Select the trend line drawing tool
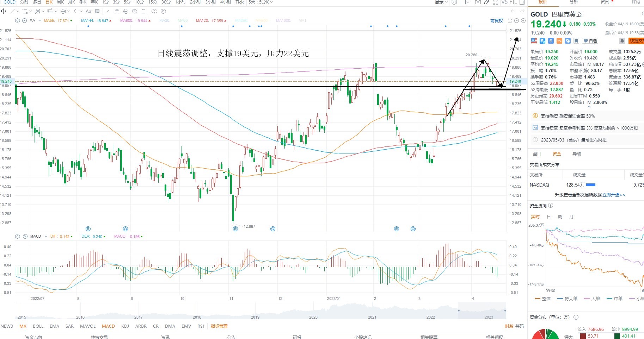644x339 pixels. click(13, 11)
